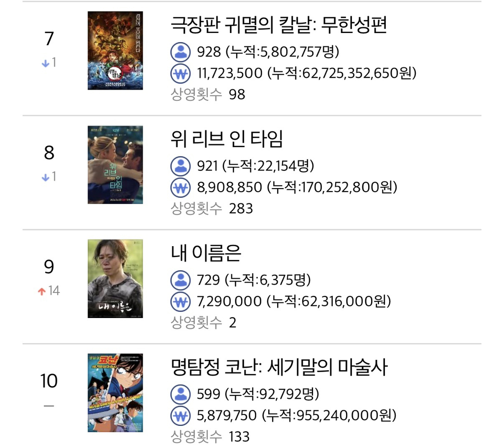Click audience icon for 위 리브 인 타임
The image size is (504, 448).
tap(180, 166)
